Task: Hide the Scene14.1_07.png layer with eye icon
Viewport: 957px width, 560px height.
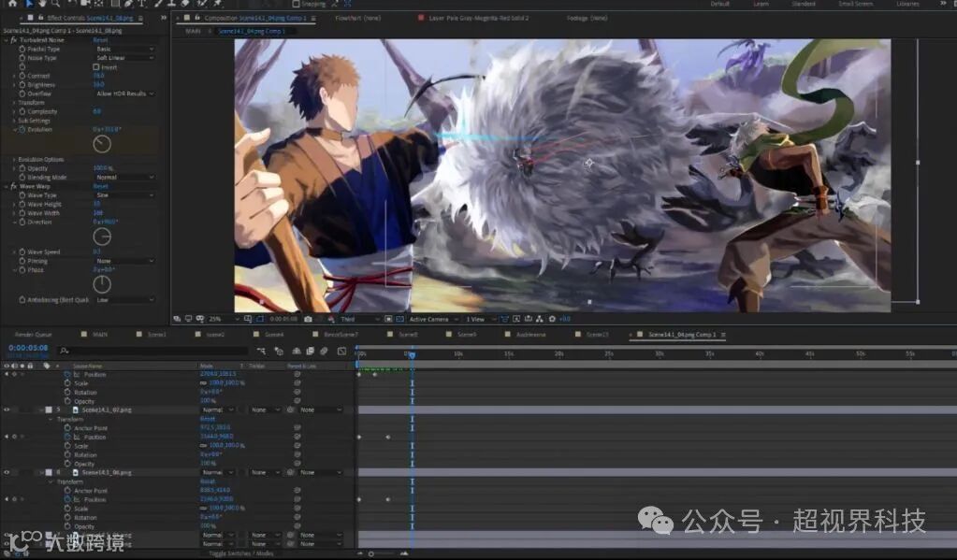Action: (x=7, y=409)
